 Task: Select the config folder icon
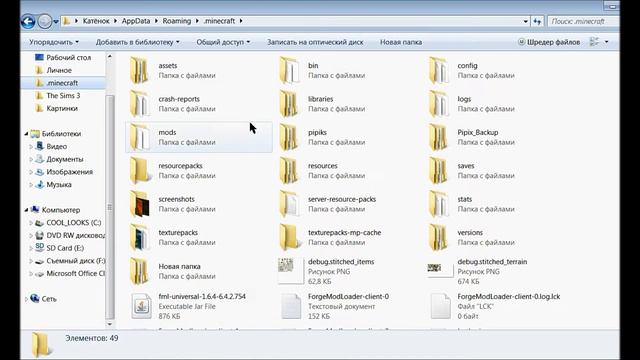tap(439, 71)
